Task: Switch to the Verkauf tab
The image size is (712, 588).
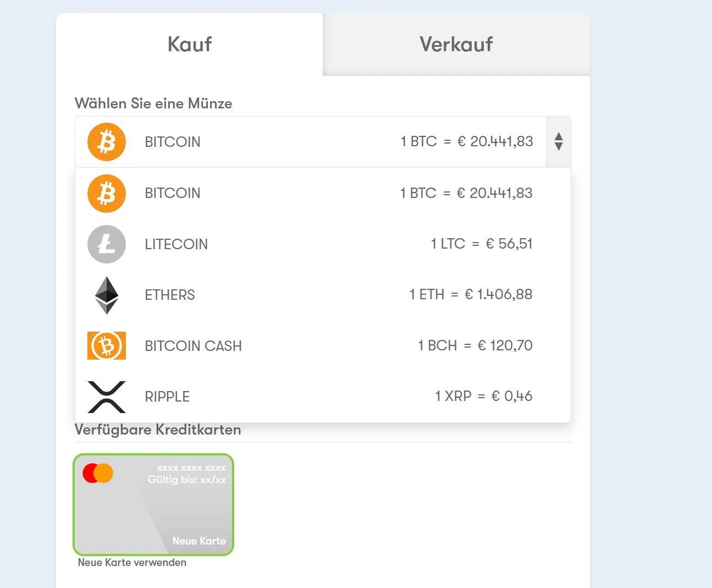Action: (456, 45)
